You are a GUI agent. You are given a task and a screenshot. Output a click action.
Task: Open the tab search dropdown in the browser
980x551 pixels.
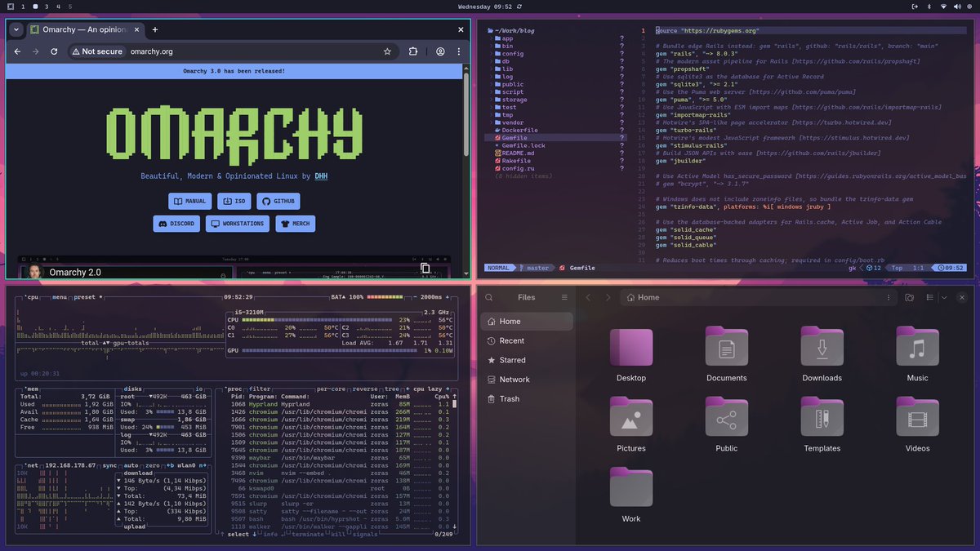click(x=16, y=29)
